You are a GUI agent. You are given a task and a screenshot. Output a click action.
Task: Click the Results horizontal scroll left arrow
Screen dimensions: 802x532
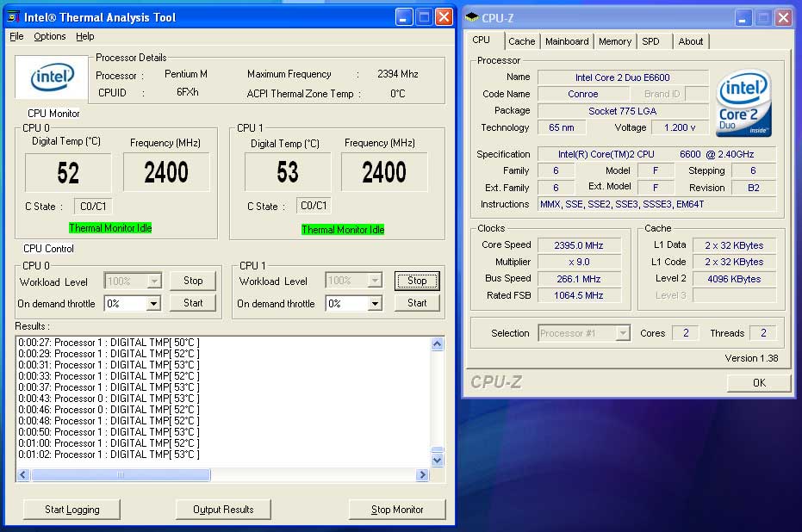(23, 475)
